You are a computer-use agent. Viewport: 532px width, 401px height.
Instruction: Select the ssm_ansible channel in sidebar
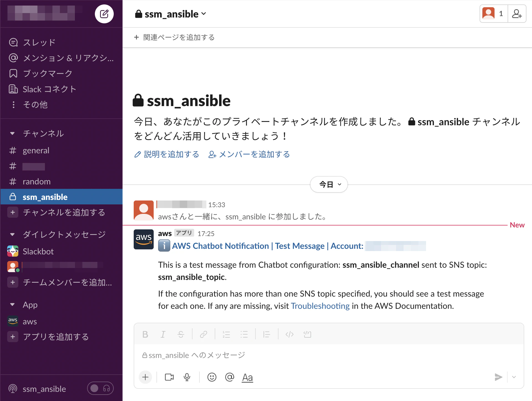click(x=61, y=197)
